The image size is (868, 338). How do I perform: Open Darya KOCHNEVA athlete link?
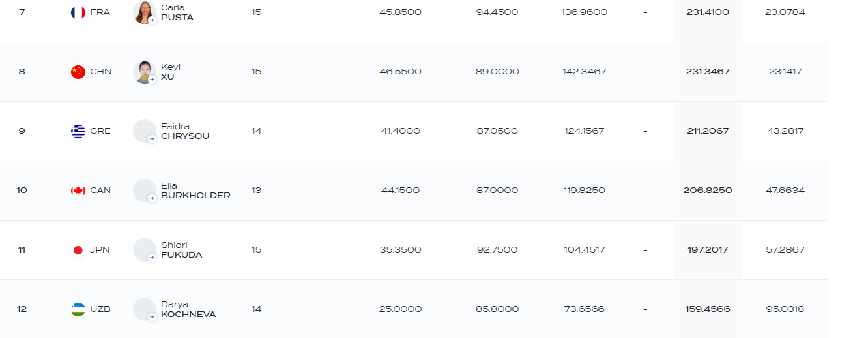tap(188, 309)
